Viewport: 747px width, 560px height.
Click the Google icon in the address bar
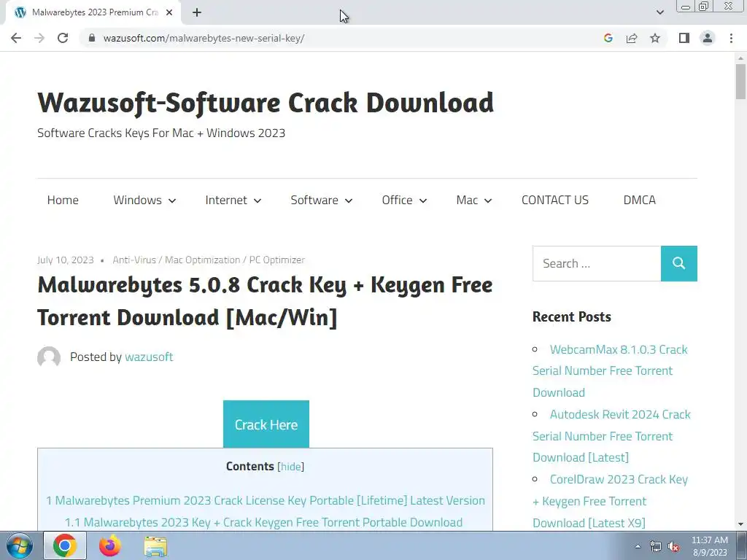click(608, 38)
